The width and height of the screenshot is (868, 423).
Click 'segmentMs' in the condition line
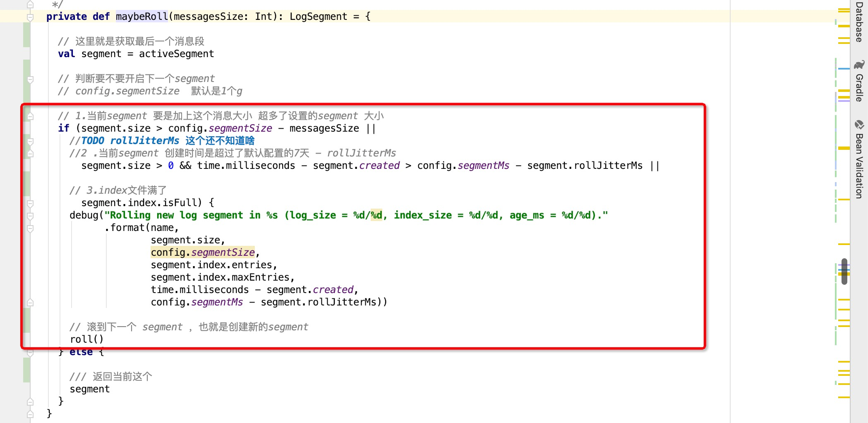tap(483, 166)
